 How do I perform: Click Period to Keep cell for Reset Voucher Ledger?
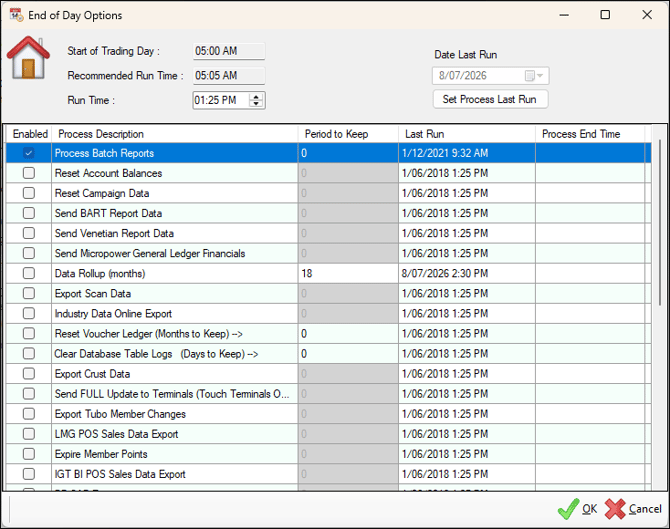(348, 334)
